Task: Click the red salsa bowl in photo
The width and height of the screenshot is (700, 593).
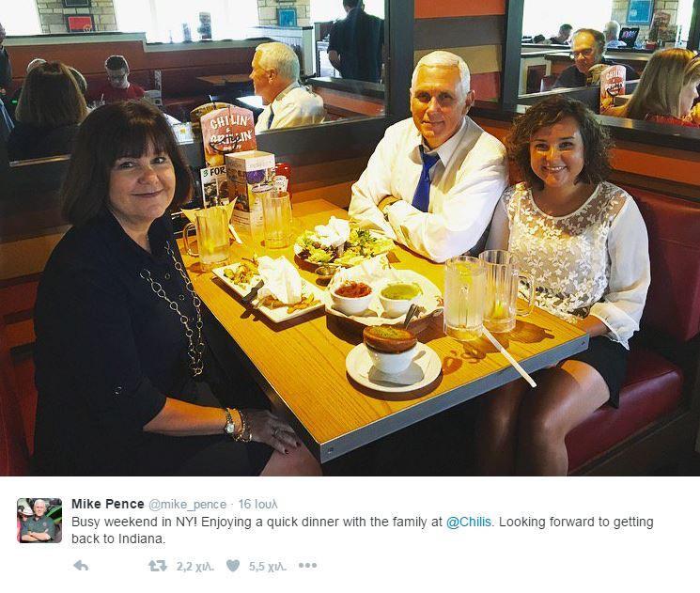Action: pos(352,297)
